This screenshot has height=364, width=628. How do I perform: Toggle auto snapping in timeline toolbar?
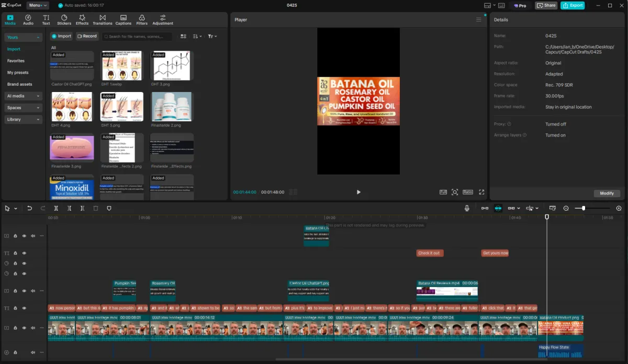coord(498,208)
